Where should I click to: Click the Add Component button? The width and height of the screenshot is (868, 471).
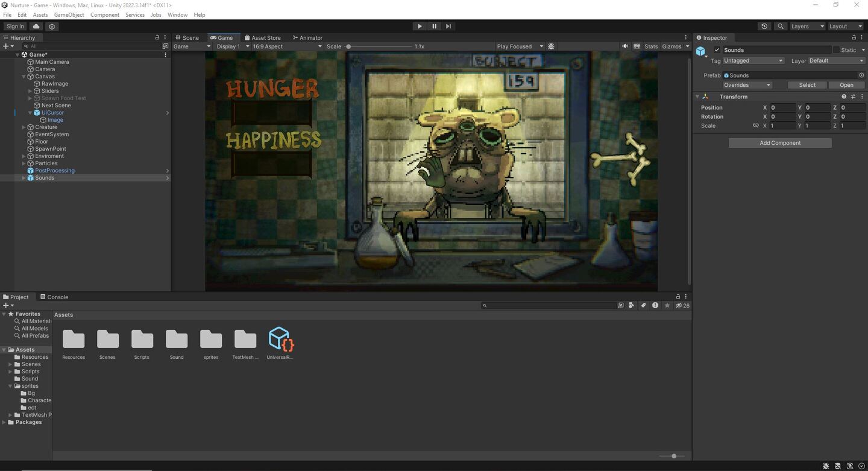[x=780, y=143]
